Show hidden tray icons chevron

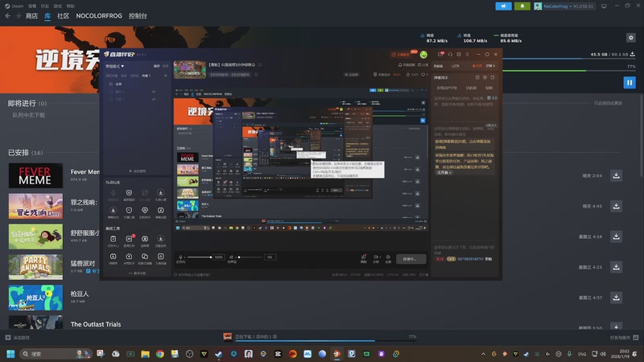click(483, 354)
